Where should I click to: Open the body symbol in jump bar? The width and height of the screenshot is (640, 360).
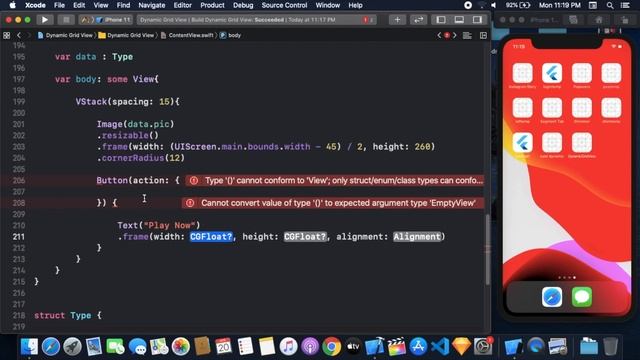pyautogui.click(x=230, y=36)
